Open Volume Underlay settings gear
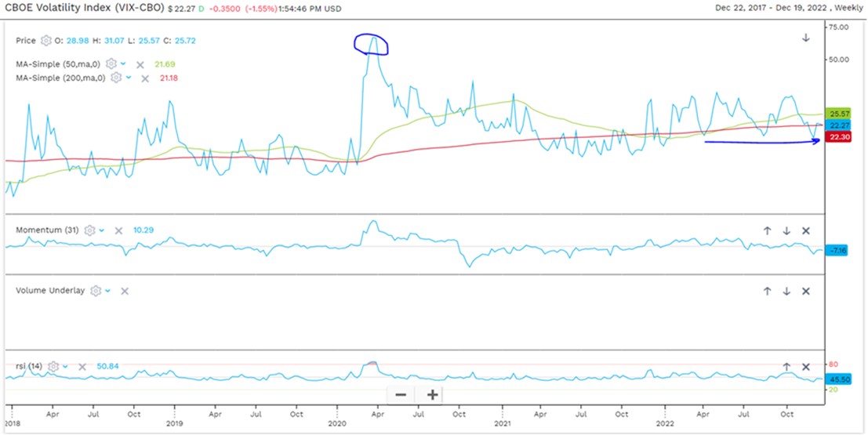Screen dimensions: 868x435 [96, 290]
